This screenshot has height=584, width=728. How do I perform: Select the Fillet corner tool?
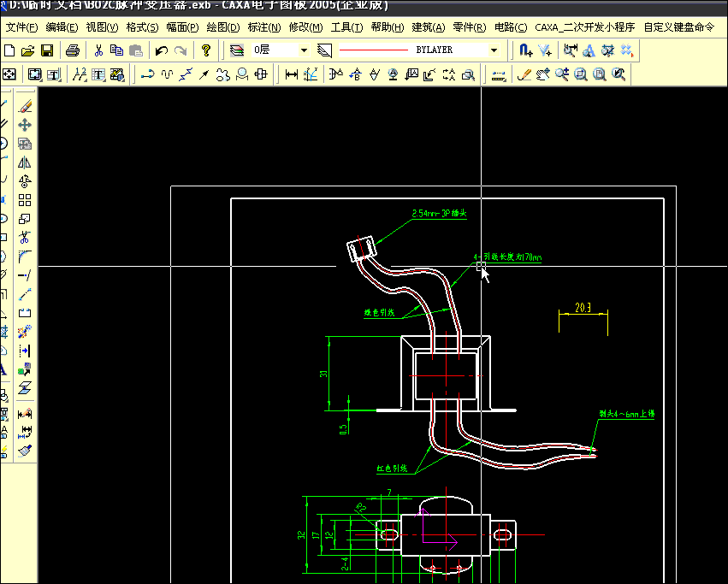pos(25,257)
